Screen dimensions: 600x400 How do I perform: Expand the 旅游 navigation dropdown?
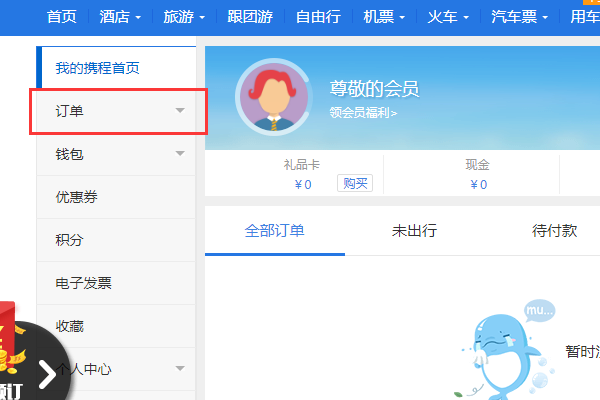click(x=184, y=17)
